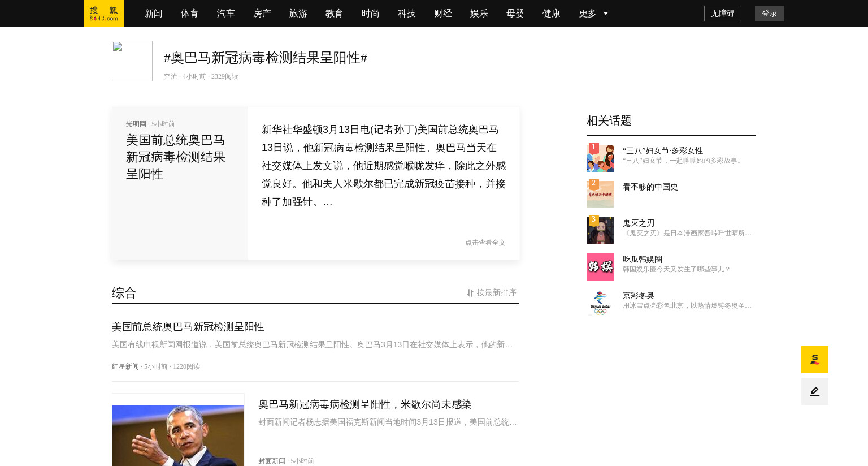Open the “三八”妇女节 topic thumbnail

[600, 158]
